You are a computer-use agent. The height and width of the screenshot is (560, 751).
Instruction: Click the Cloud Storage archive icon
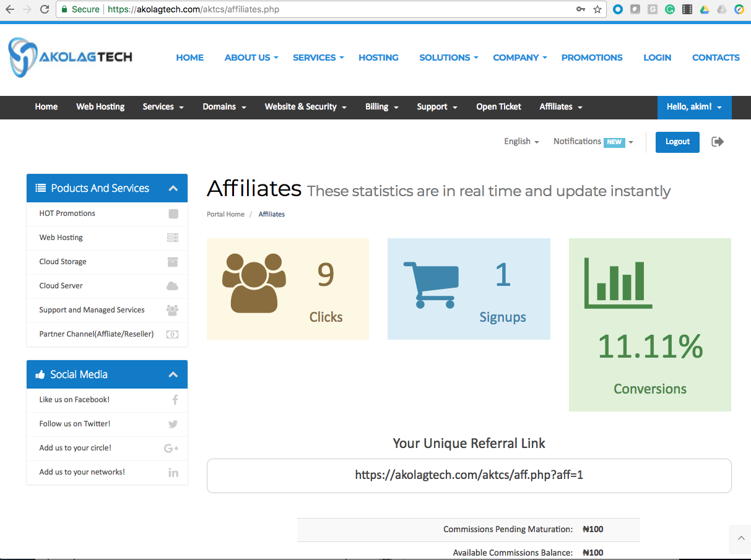click(173, 262)
